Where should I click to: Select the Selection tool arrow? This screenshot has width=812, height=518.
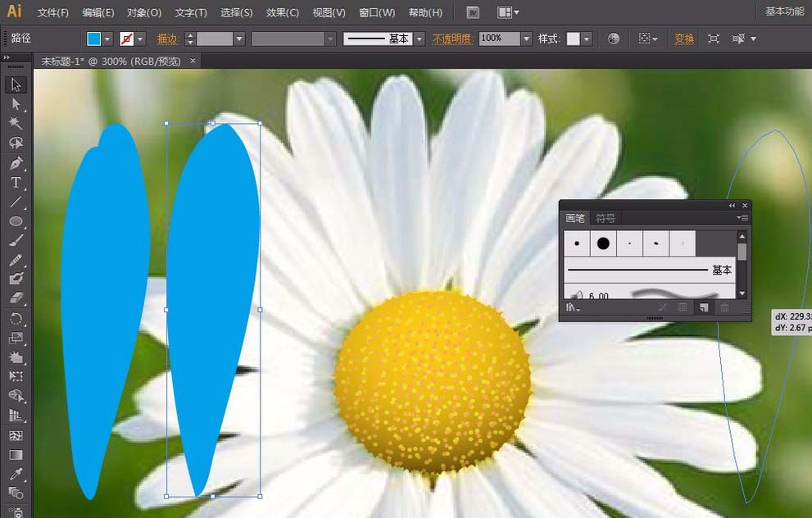coord(16,84)
